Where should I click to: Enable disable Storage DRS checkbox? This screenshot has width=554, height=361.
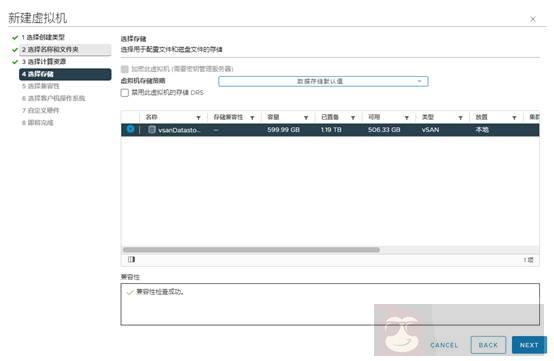(124, 93)
